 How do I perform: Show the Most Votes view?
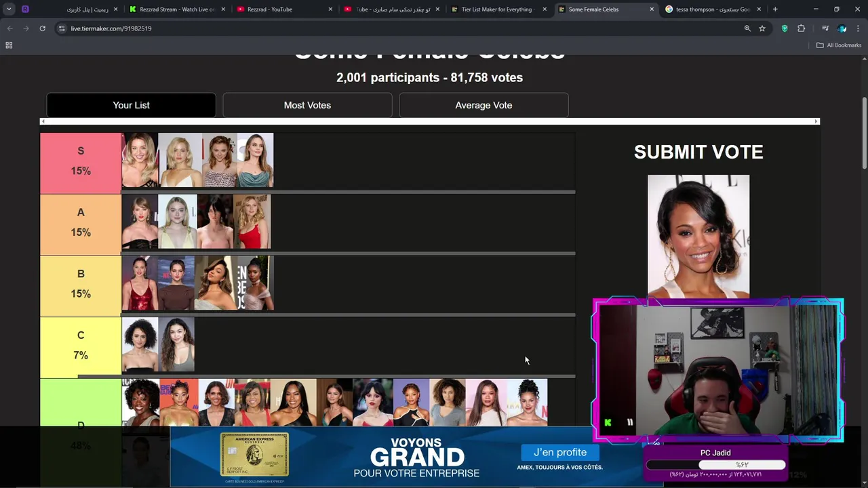coord(307,105)
